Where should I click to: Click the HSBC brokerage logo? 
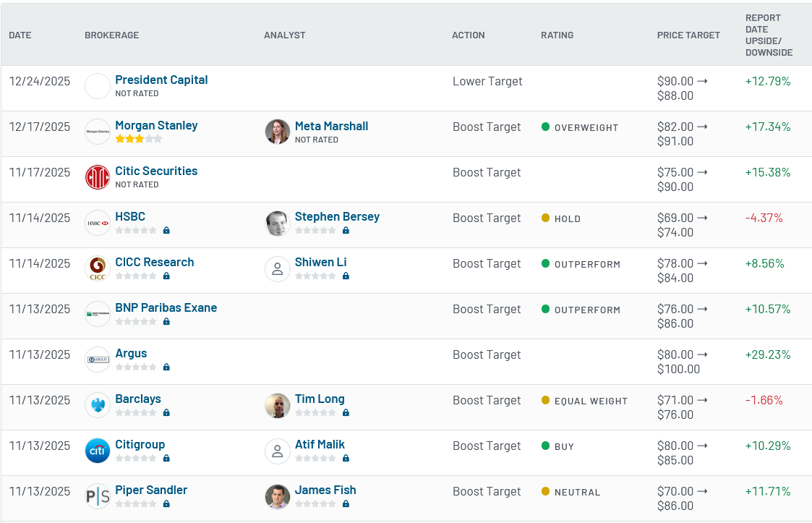coord(98,223)
